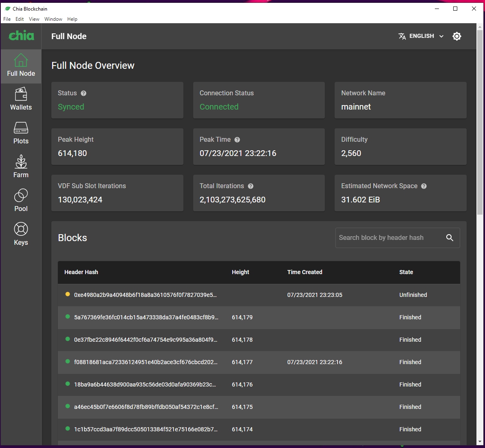This screenshot has height=448, width=485.
Task: Open the Farm section
Action: [21, 167]
